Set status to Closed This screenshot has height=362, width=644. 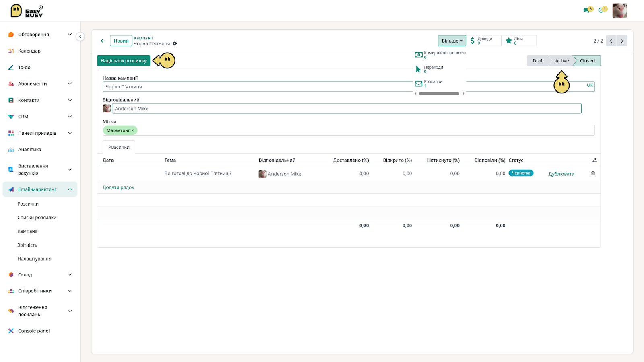[x=587, y=61]
